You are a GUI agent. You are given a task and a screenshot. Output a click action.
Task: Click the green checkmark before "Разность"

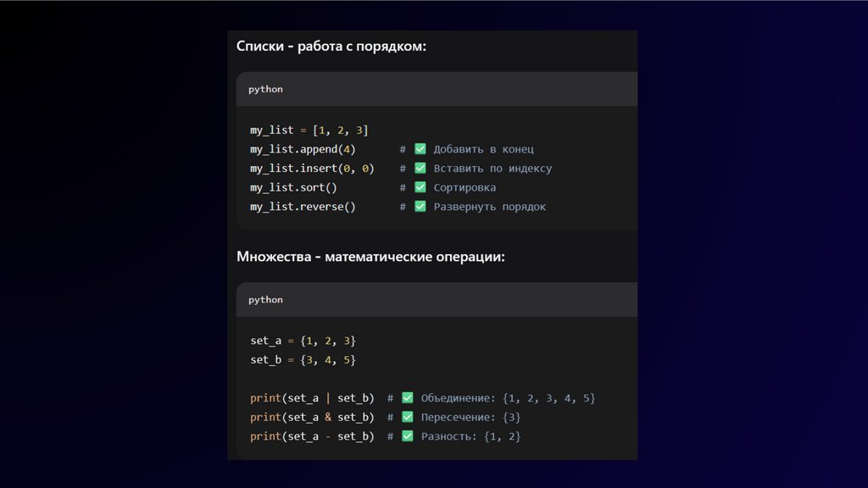pos(407,435)
